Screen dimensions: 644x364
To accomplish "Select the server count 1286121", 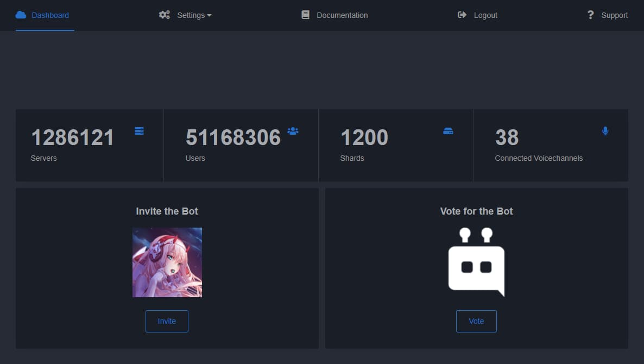I will point(72,137).
